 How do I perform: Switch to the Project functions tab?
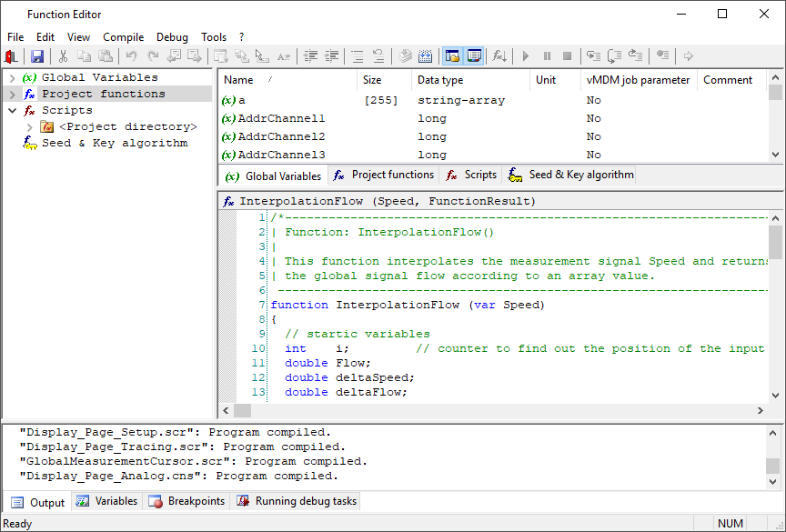[x=384, y=175]
